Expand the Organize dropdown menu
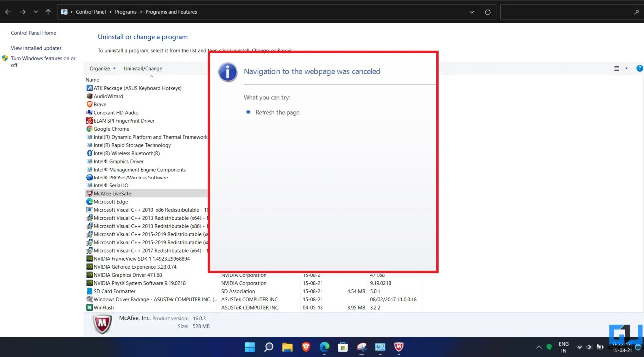This screenshot has height=357, width=644. coord(102,69)
